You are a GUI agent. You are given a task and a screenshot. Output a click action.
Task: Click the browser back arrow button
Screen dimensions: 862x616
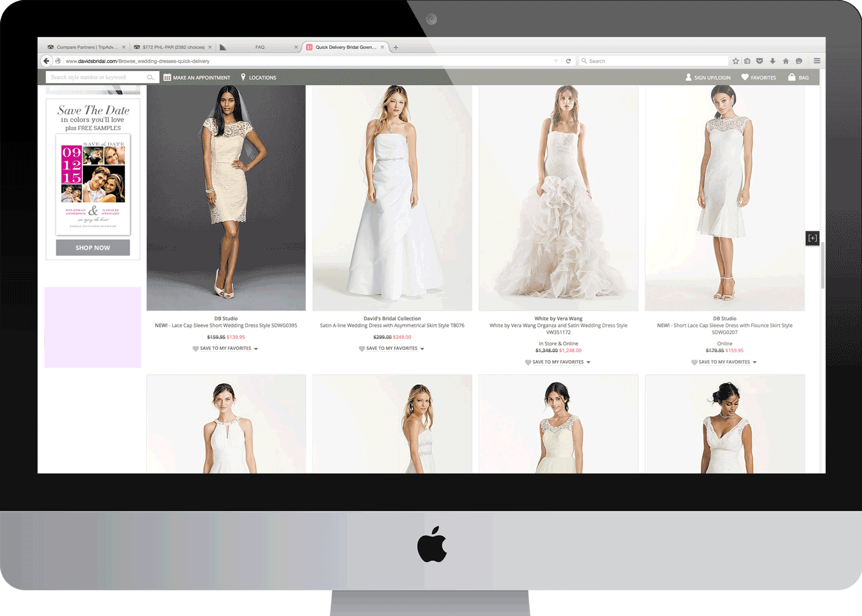pyautogui.click(x=46, y=60)
